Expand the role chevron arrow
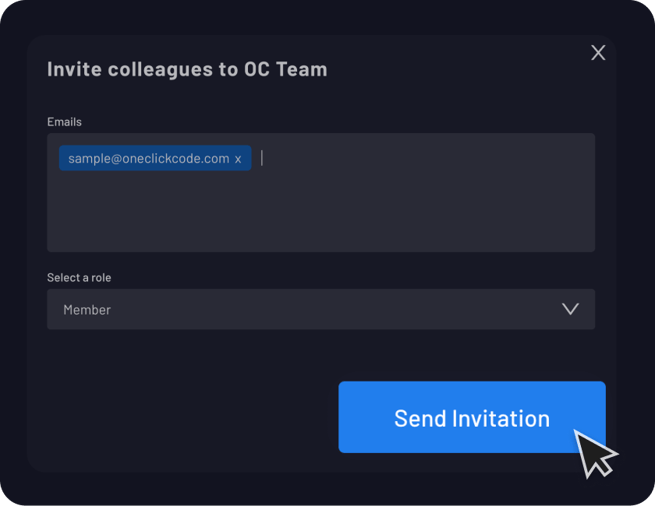This screenshot has height=506, width=655. [x=570, y=309]
